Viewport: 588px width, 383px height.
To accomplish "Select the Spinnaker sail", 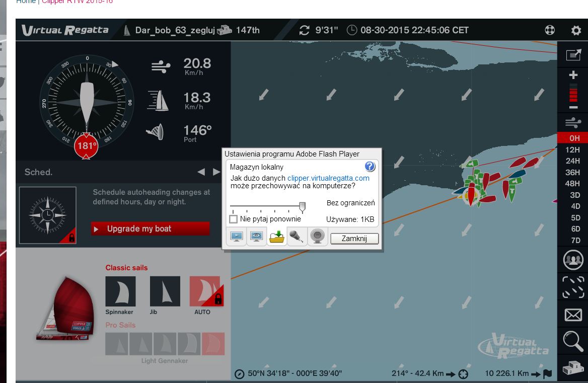I will (x=120, y=291).
